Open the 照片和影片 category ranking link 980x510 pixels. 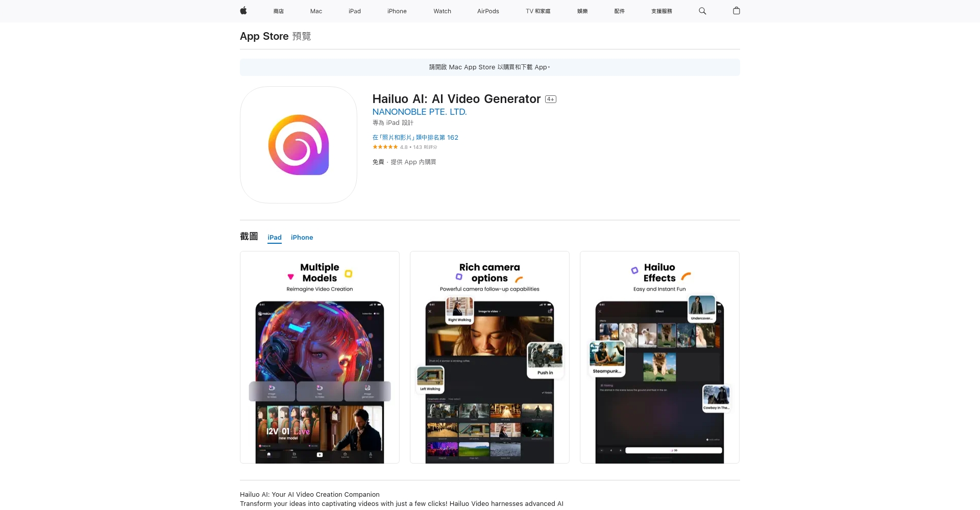click(415, 138)
